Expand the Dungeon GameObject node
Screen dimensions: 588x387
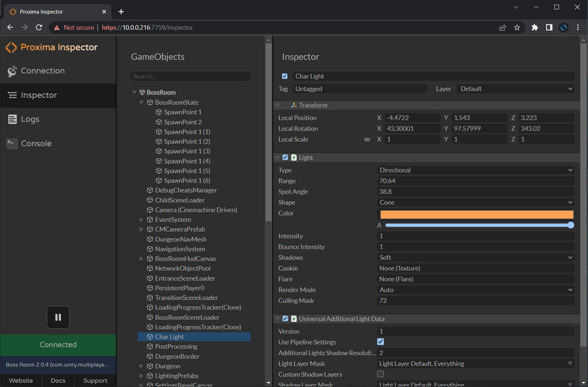[x=141, y=366]
